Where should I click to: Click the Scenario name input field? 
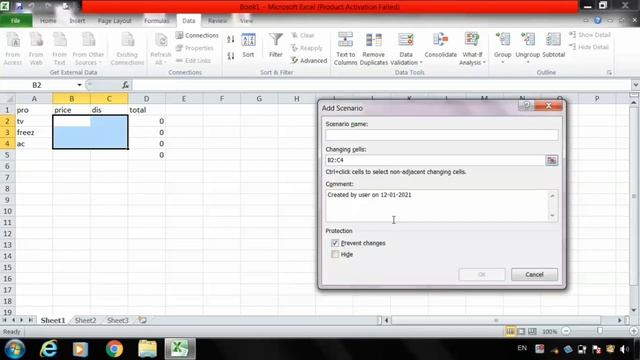[x=442, y=135]
